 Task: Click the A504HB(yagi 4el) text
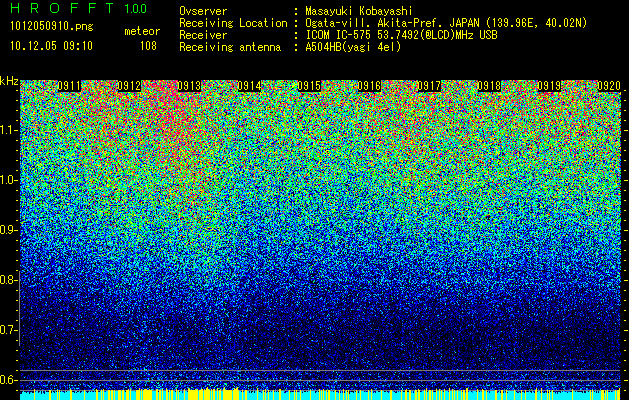[353, 47]
